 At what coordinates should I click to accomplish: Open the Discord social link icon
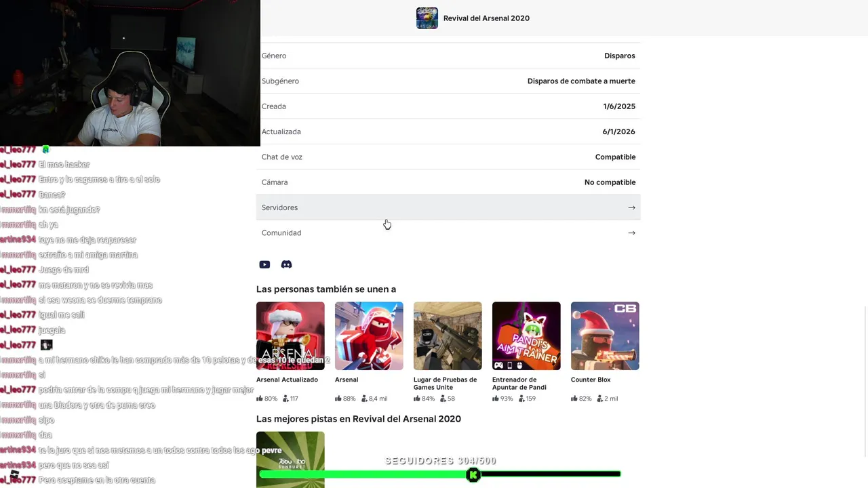(x=287, y=264)
